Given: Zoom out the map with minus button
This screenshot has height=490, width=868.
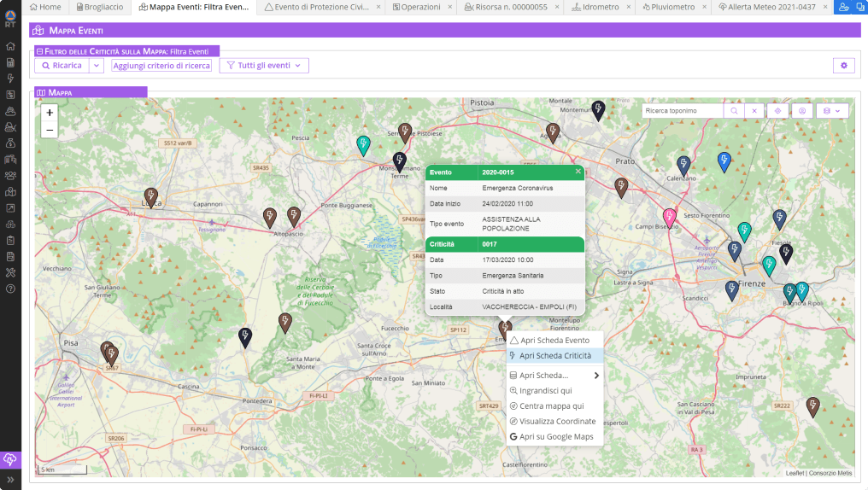Looking at the screenshot, I should [50, 130].
